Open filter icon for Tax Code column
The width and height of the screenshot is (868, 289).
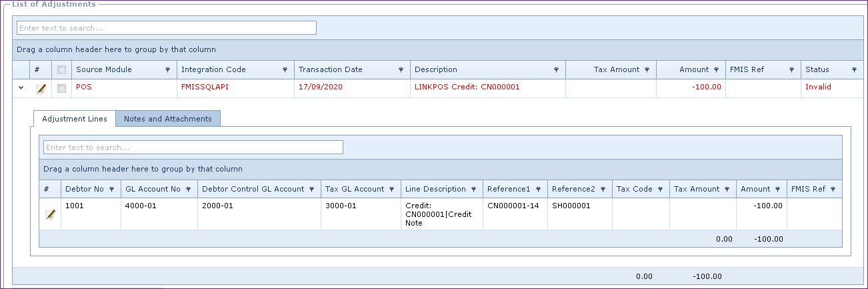[x=660, y=190]
